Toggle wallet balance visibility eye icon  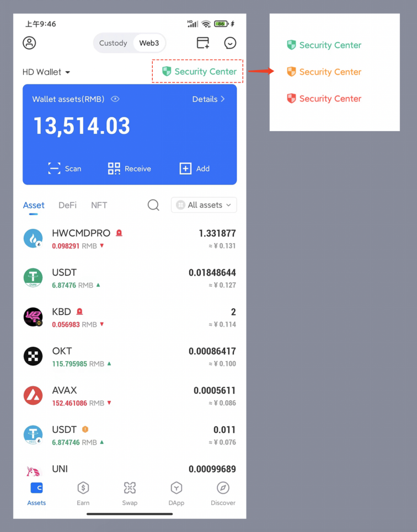(115, 99)
